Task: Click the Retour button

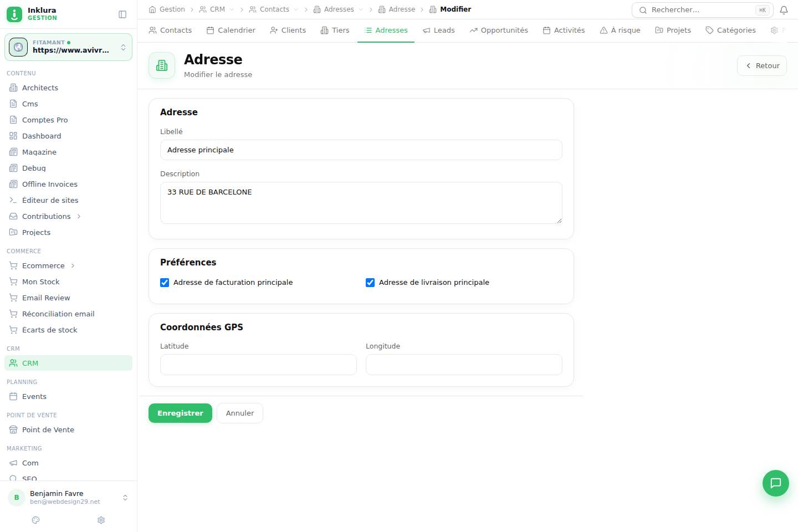Action: point(762,65)
